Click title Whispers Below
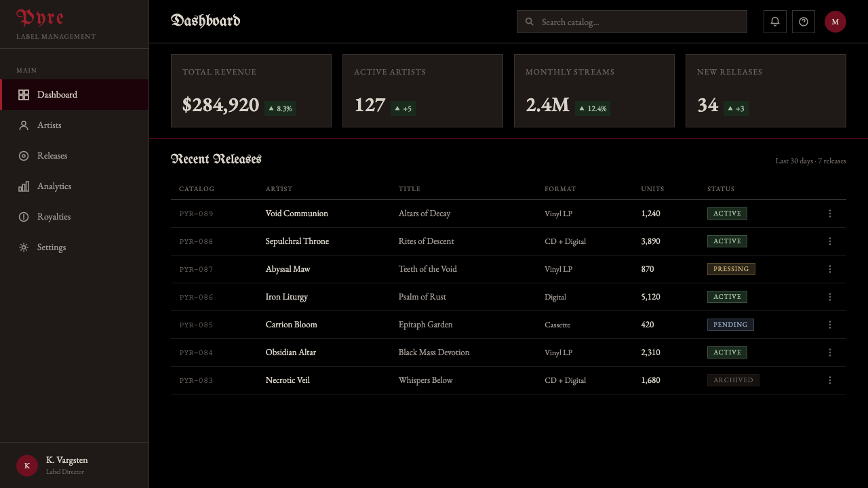Image resolution: width=868 pixels, height=488 pixels. [x=426, y=380]
